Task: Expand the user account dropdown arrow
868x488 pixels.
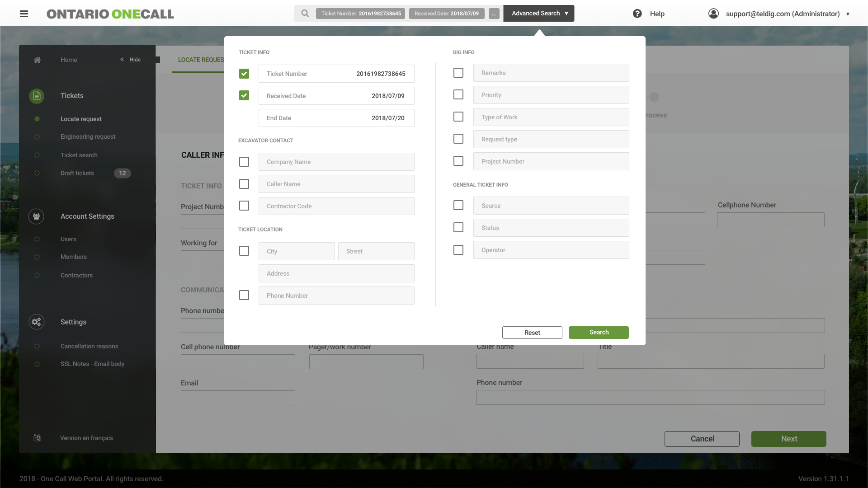Action: tap(848, 14)
